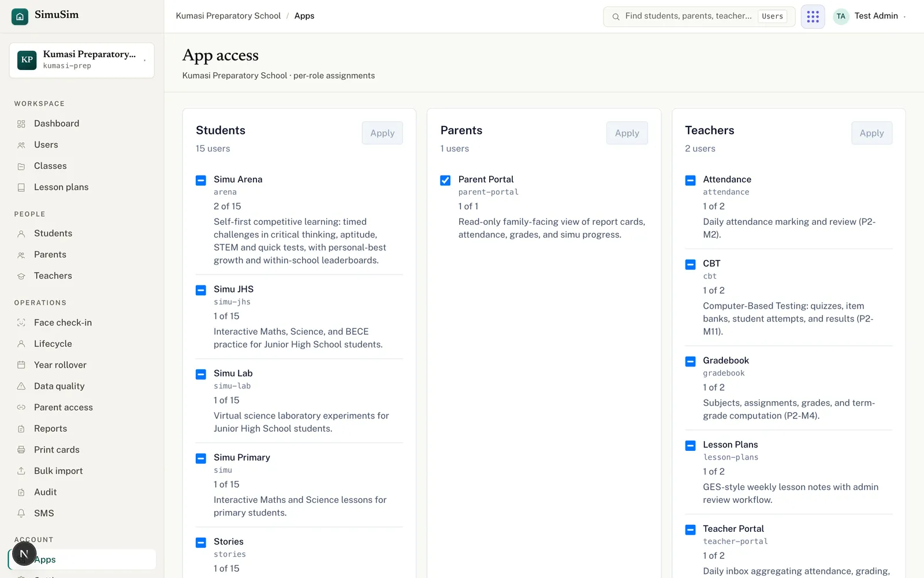Click the Year rollover calendar icon
Image resolution: width=924 pixels, height=578 pixels.
tap(21, 365)
